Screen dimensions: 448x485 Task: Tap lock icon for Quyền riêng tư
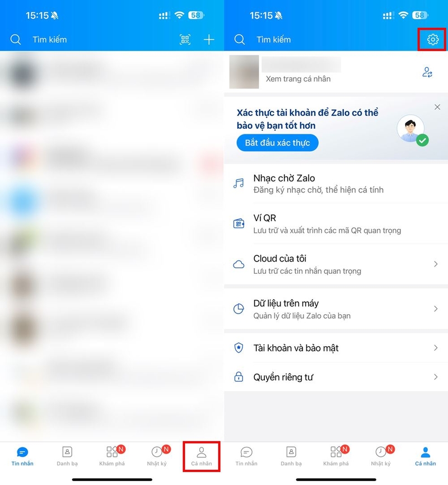(x=239, y=377)
